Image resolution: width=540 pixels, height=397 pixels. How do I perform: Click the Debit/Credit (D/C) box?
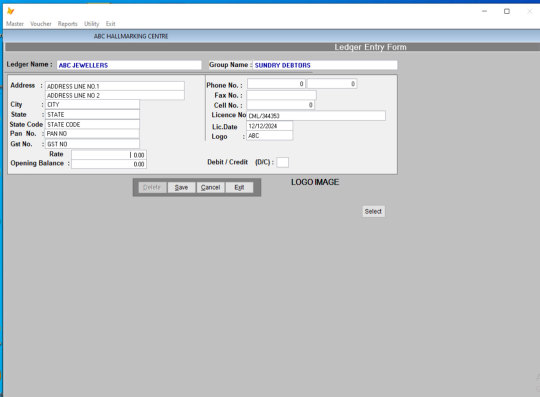point(283,162)
